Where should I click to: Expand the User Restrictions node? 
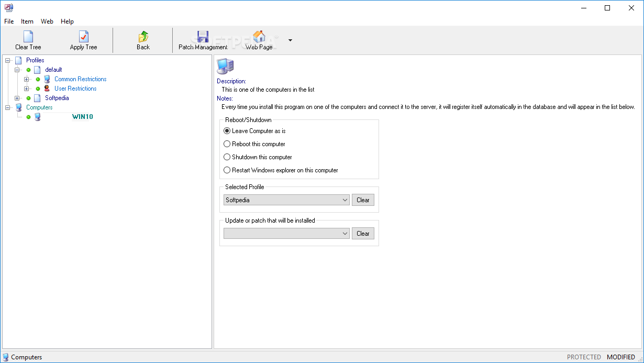[27, 89]
